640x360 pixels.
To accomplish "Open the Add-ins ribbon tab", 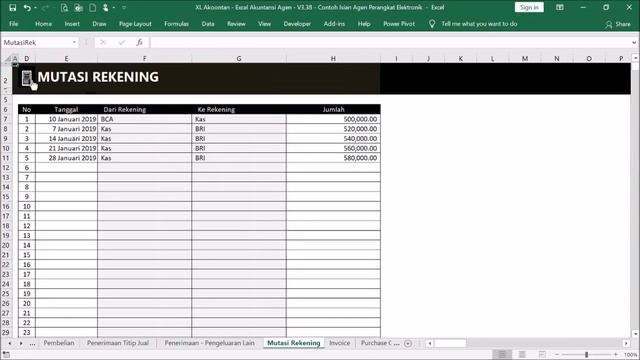I will [x=334, y=24].
